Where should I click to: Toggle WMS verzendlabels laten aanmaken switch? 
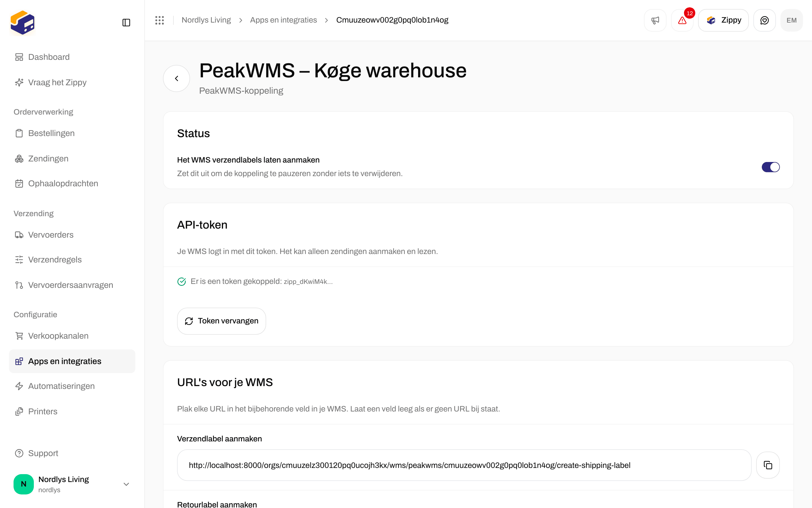pyautogui.click(x=770, y=167)
